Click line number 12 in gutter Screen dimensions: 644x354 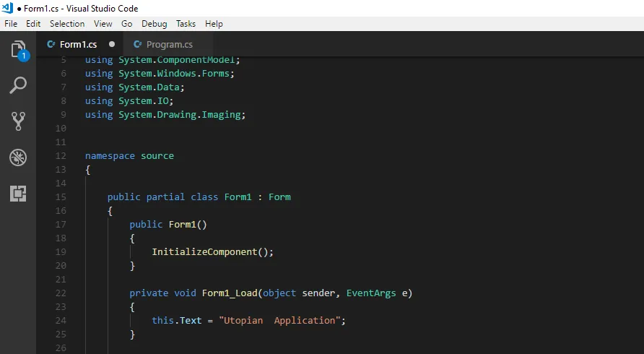click(x=61, y=156)
